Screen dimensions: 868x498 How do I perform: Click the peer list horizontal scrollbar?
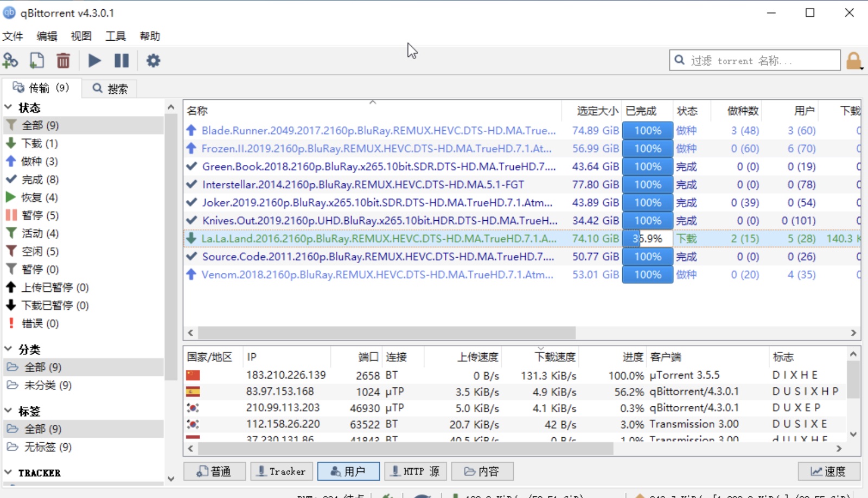click(x=406, y=449)
